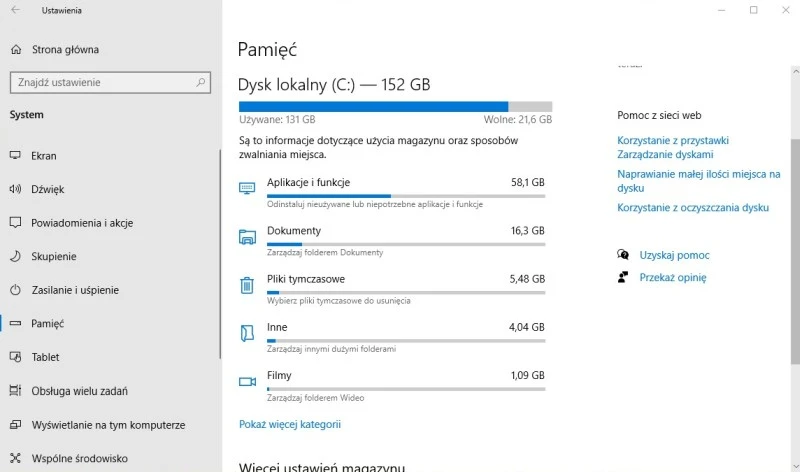Click the Strona główna home icon
The image size is (800, 472).
tap(15, 50)
